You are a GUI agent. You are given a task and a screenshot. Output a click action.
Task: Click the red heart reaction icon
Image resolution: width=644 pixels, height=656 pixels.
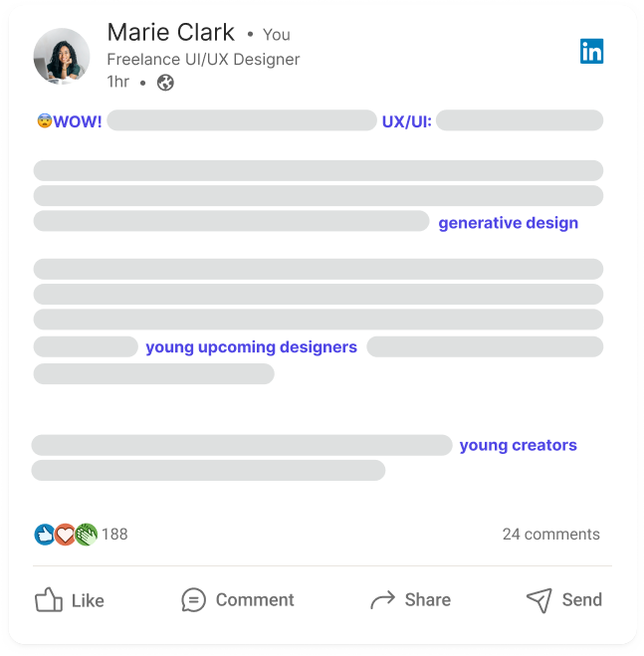pos(65,535)
